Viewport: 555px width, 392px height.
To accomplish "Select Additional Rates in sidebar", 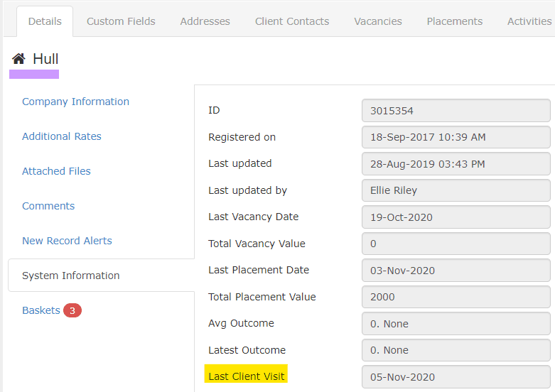I will pos(62,136).
